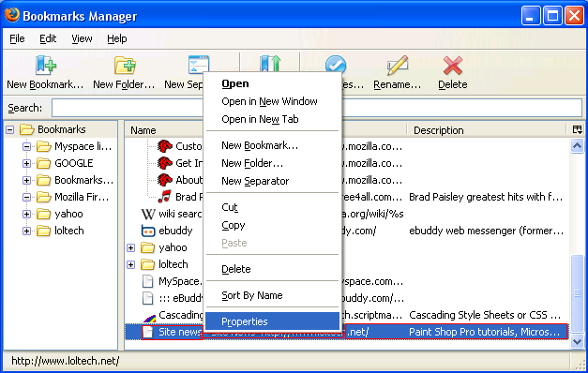Expand the yahoo folder in bookmark list
This screenshot has height=373, width=588.
(131, 247)
